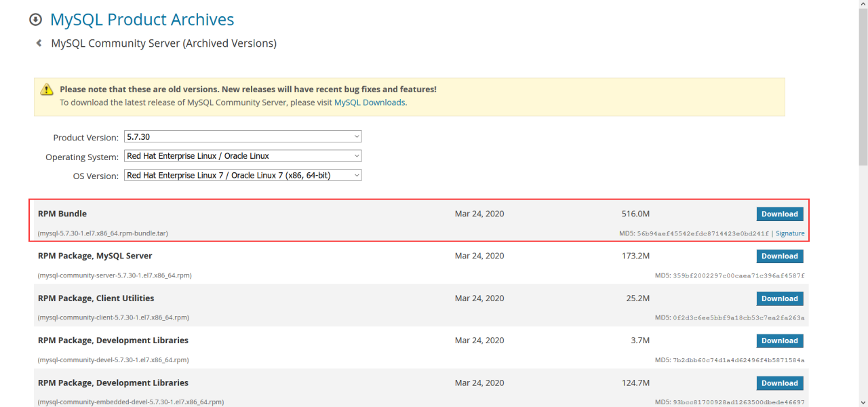Download the RPM Bundle
Viewport: 868px width, 407px height.
pos(780,214)
